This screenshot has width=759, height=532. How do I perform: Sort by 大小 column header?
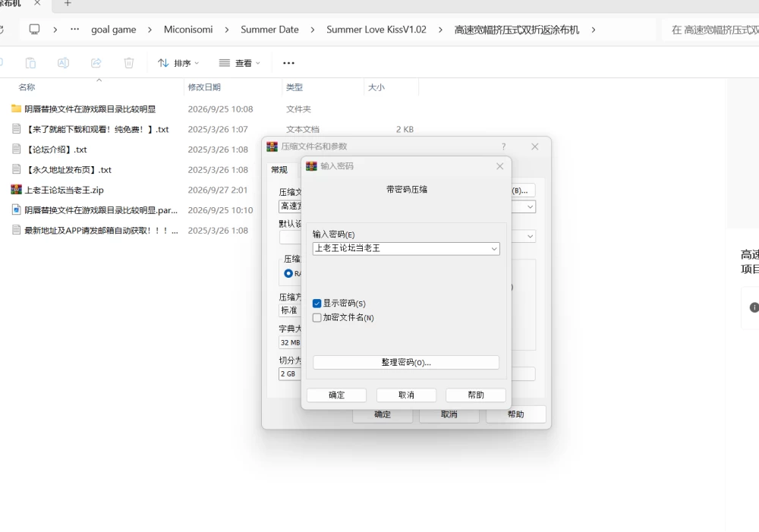(x=376, y=87)
